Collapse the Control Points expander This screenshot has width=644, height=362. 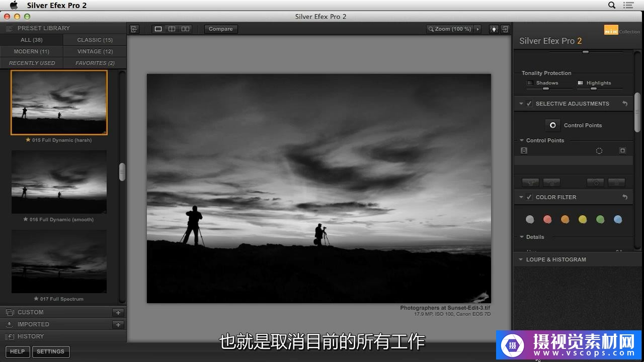click(x=521, y=140)
